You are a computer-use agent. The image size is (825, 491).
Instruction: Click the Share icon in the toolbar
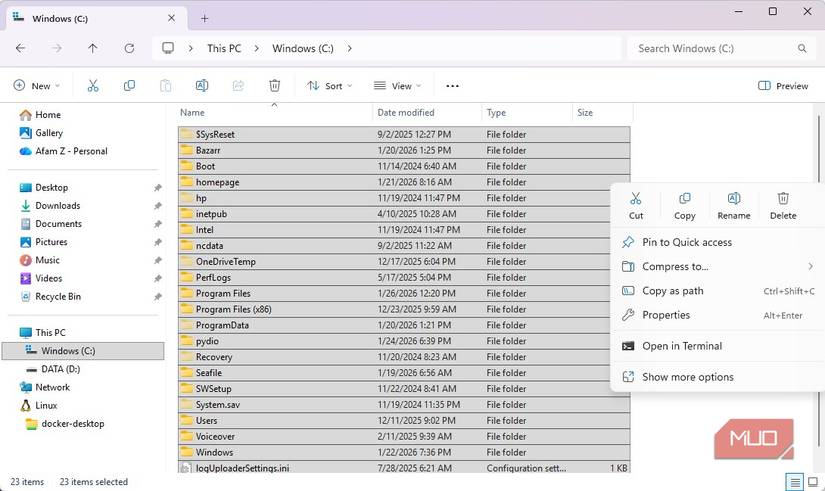pos(238,86)
